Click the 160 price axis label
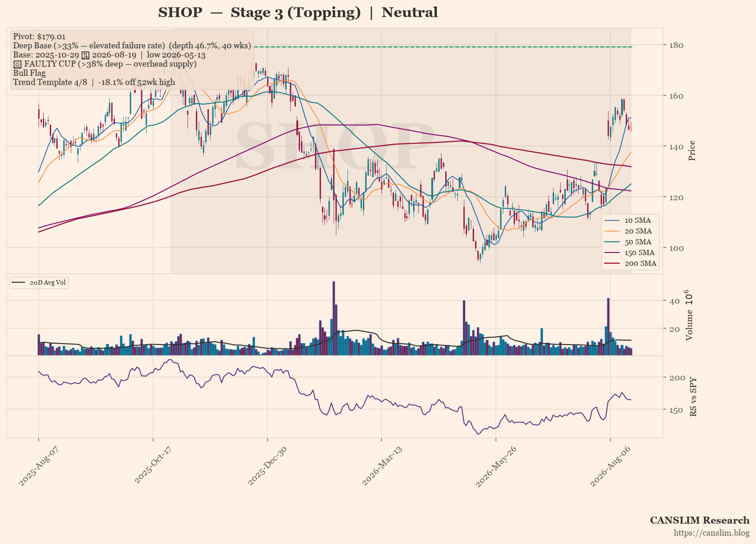756x544 pixels. tap(677, 96)
